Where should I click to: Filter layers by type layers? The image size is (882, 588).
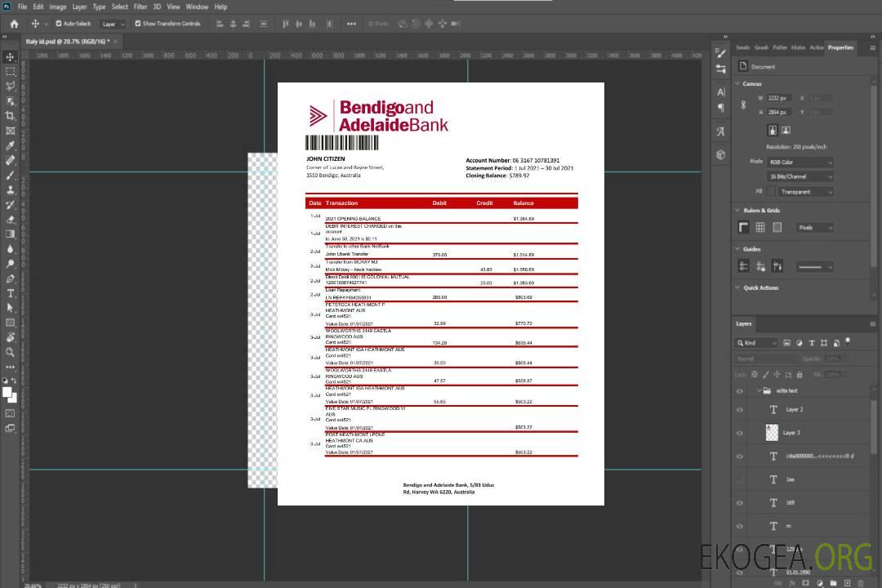tap(812, 343)
